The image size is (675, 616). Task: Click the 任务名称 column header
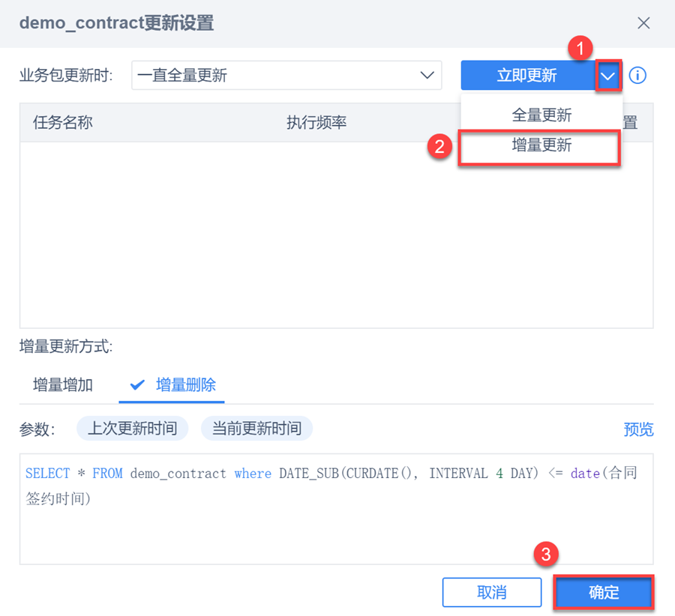click(63, 123)
